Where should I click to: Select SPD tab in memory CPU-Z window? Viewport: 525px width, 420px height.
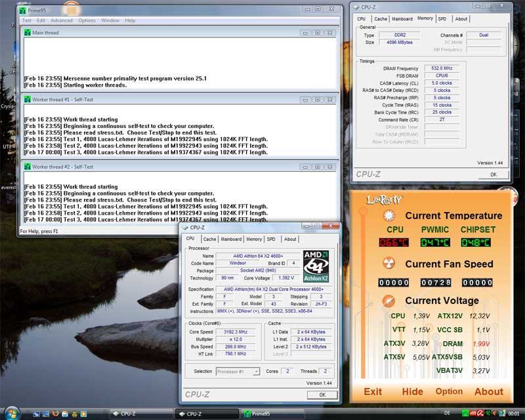[x=442, y=19]
